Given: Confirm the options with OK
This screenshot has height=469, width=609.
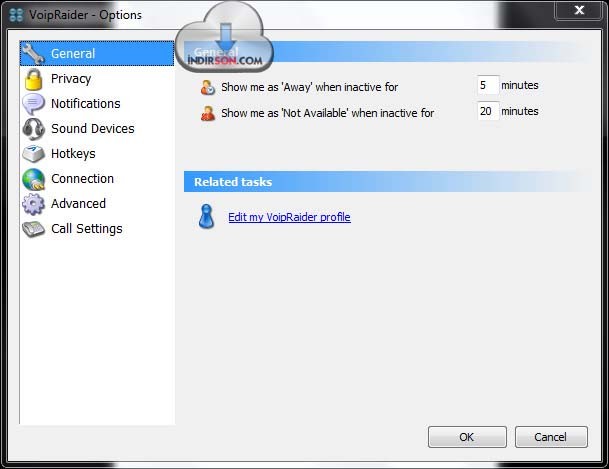Looking at the screenshot, I should [467, 437].
